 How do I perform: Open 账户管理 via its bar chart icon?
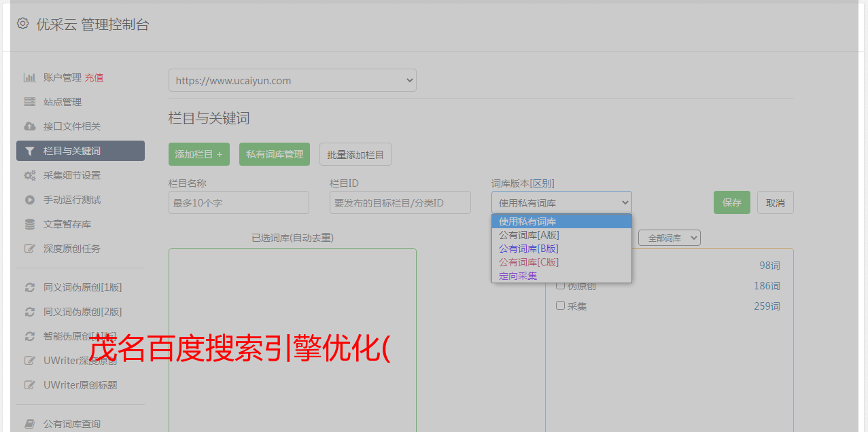point(29,77)
